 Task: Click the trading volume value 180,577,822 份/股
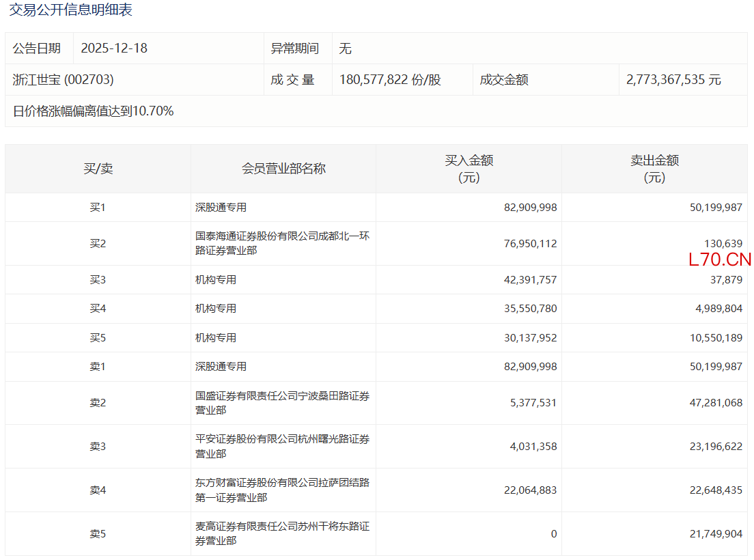coord(390,80)
